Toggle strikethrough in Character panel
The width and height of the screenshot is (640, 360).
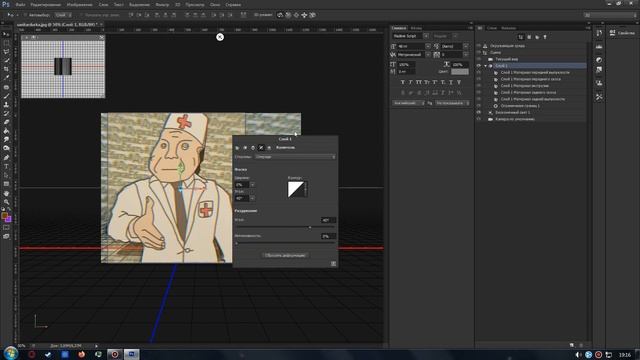click(459, 82)
